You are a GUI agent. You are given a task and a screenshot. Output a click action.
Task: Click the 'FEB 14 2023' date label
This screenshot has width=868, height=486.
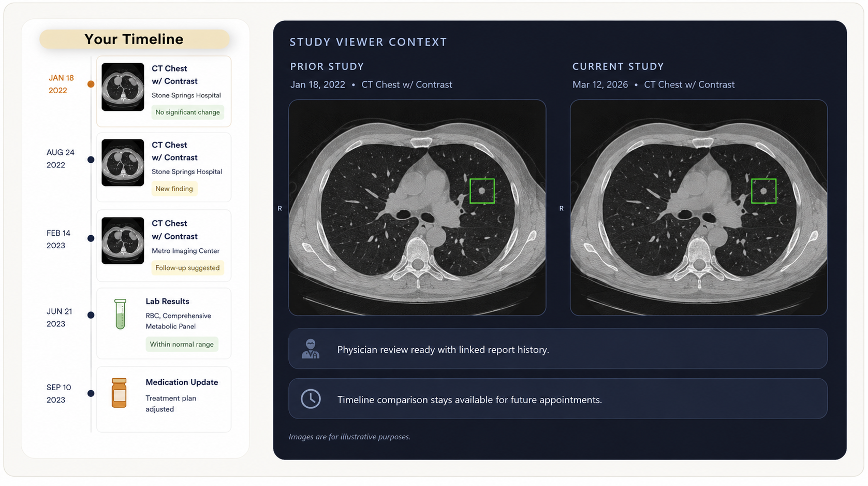[58, 239]
